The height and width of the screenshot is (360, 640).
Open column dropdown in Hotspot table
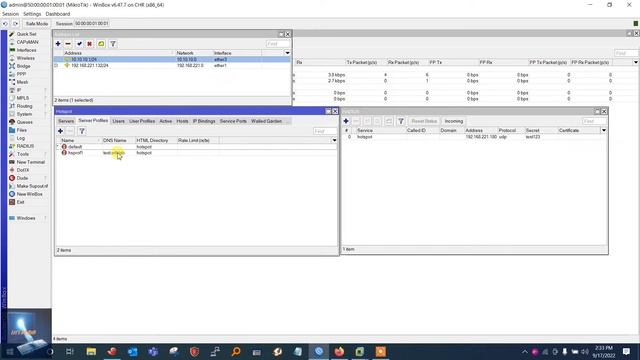point(334,140)
